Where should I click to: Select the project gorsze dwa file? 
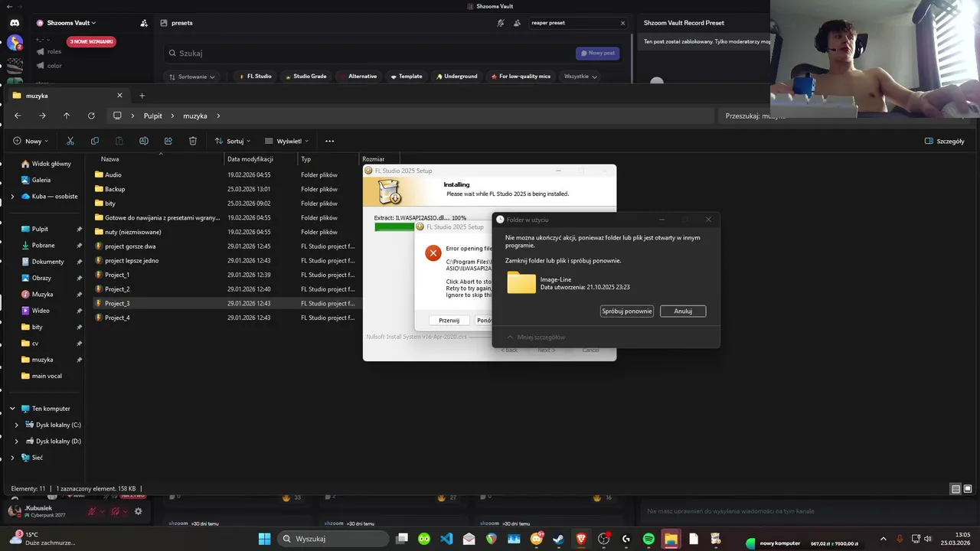point(226,246)
